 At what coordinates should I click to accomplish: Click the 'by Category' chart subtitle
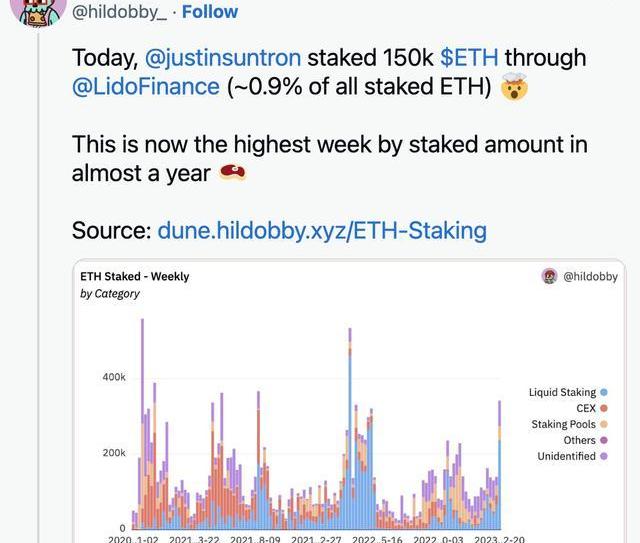click(x=110, y=294)
